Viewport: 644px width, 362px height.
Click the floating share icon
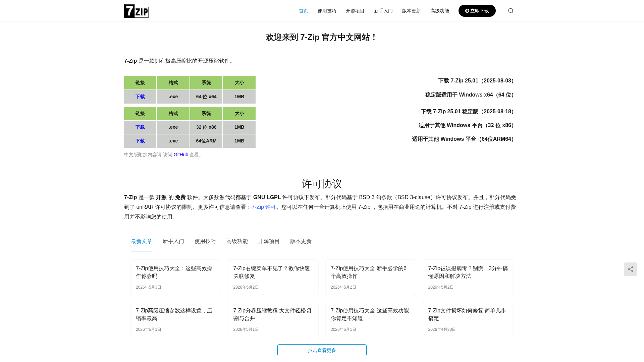[x=630, y=269]
